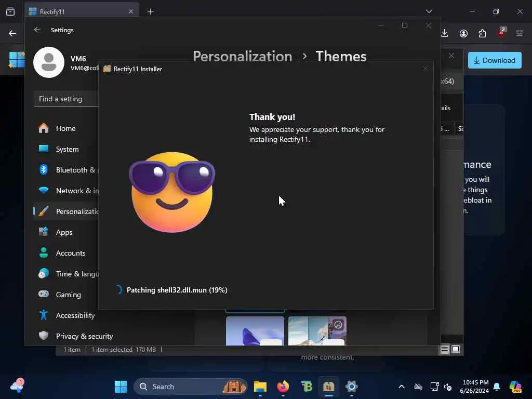Open File Explorer from taskbar
The image size is (532, 399).
(260, 387)
